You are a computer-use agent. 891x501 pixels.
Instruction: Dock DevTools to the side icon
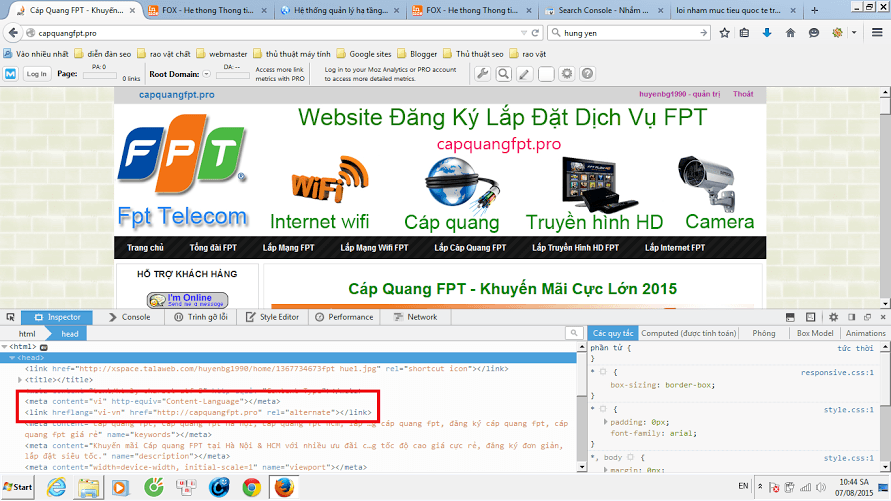click(x=851, y=317)
